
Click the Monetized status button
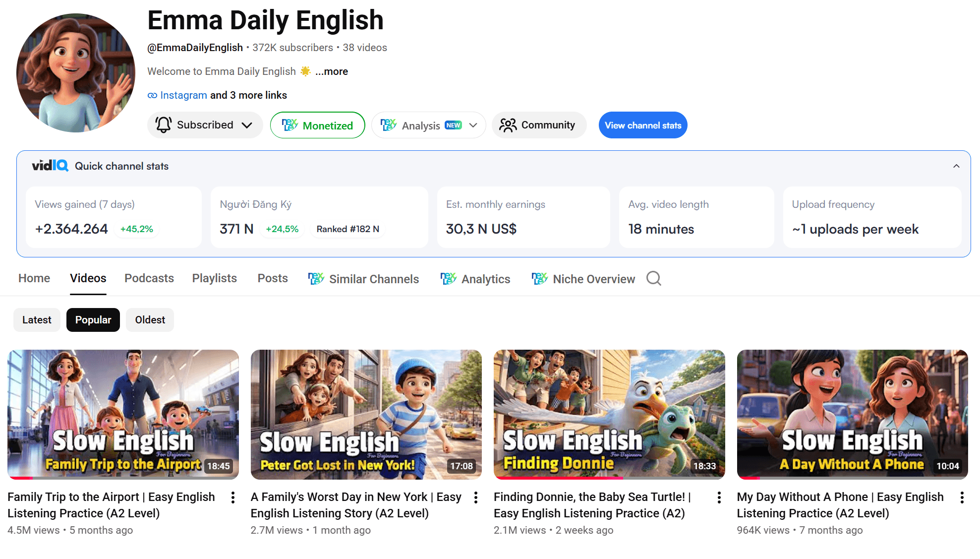click(318, 125)
